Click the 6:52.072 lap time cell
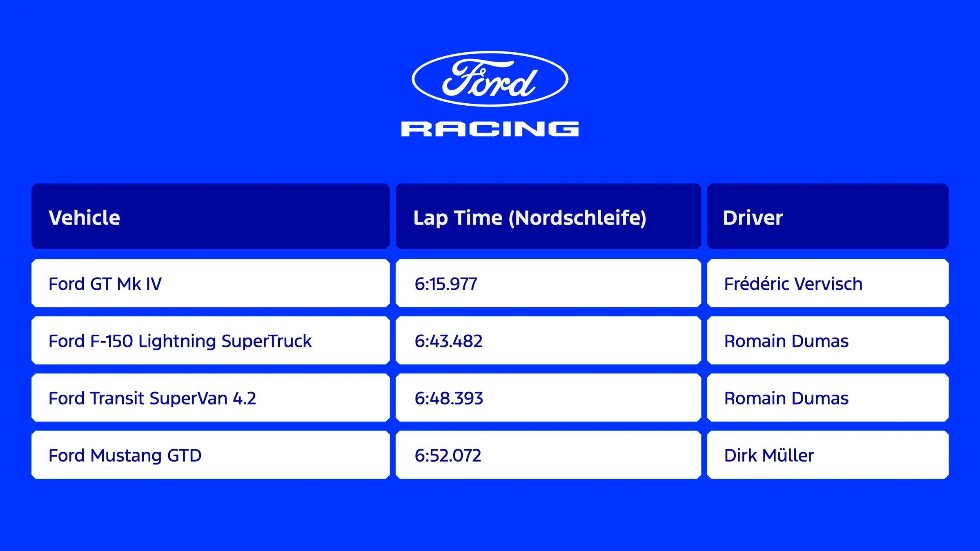The image size is (980, 551). click(x=448, y=455)
